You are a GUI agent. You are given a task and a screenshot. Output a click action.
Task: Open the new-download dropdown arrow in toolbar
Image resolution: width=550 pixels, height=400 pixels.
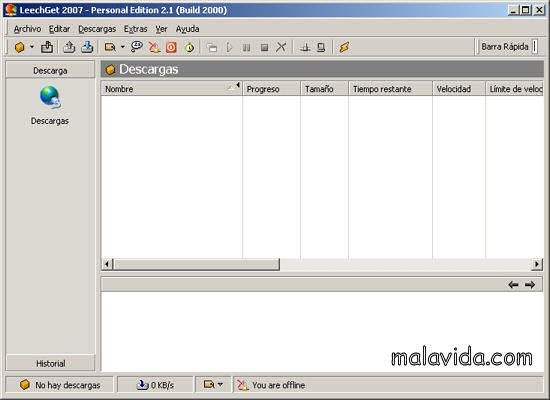pyautogui.click(x=32, y=47)
